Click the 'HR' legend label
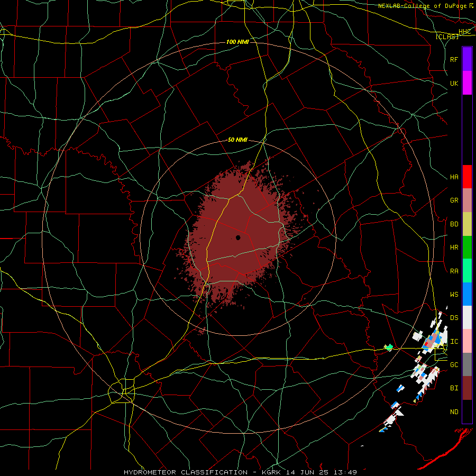476x476 pixels. [454, 248]
